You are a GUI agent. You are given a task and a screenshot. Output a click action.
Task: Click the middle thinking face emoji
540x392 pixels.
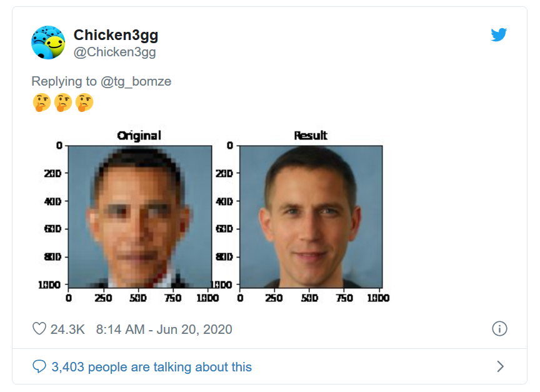click(63, 103)
